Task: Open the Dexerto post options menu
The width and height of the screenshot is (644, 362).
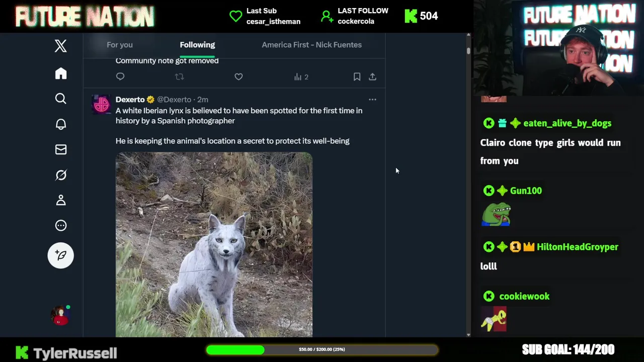Action: click(372, 100)
